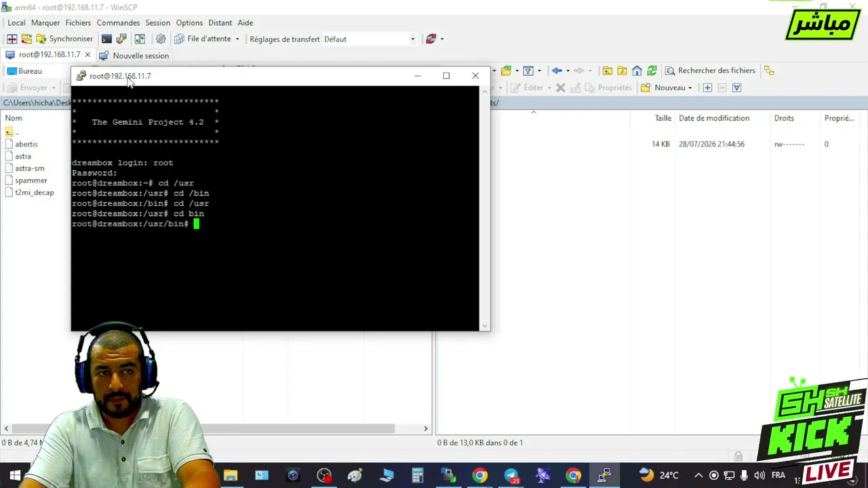868x488 pixels.
Task: Open the Session menu
Action: pos(158,23)
